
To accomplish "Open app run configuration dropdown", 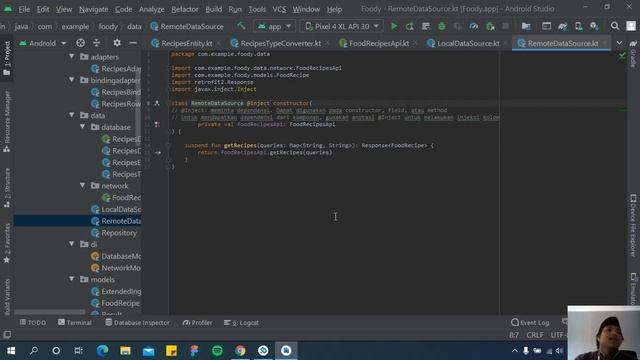I will 274,26.
